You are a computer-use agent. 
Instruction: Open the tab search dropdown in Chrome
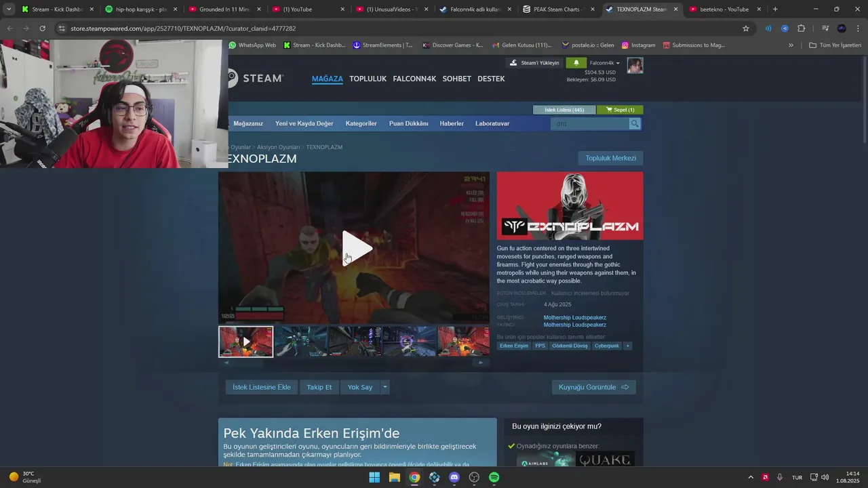pyautogui.click(x=8, y=9)
